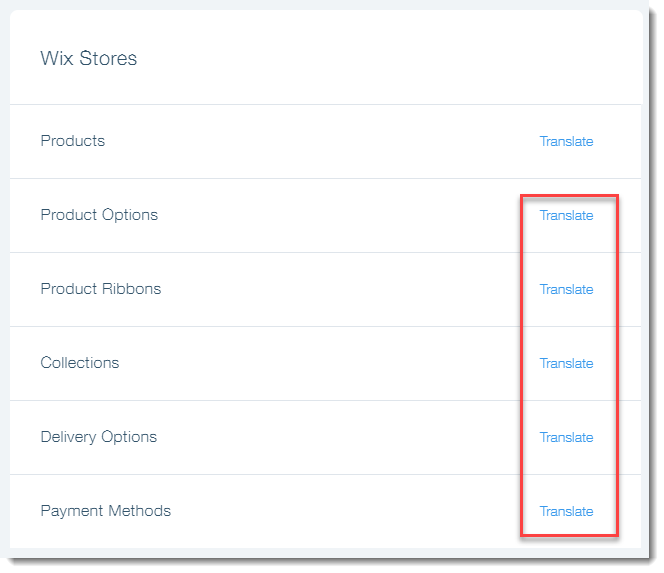Viewport: 664px width, 573px height.
Task: Translate the Product Ribbons entry
Action: click(566, 290)
